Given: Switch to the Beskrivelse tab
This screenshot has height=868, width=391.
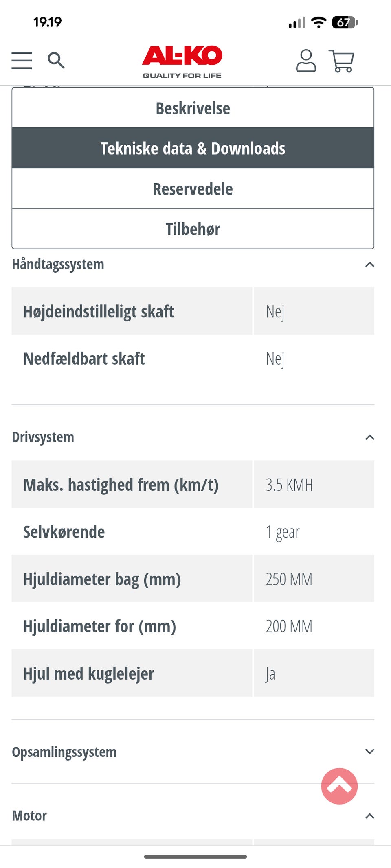Looking at the screenshot, I should (193, 108).
